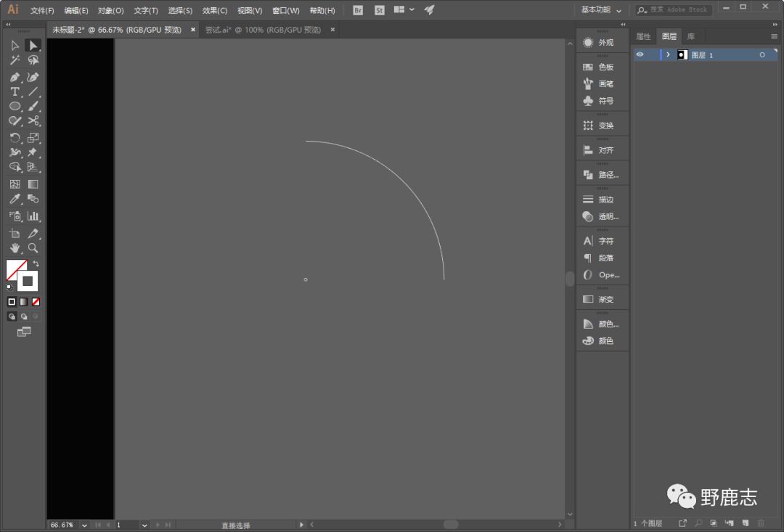Image resolution: width=784 pixels, height=532 pixels.
Task: Set fill to None in the toolbar
Action: 36,301
